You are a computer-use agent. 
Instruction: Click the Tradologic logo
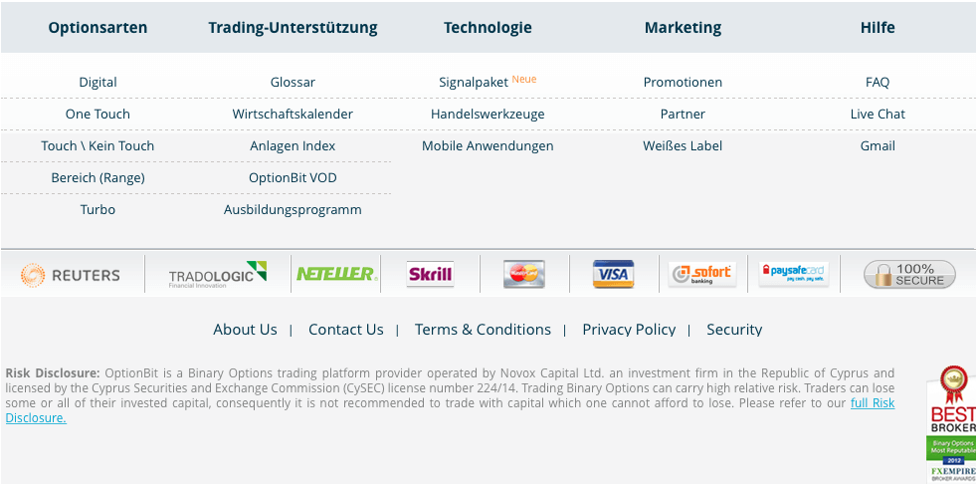pos(218,275)
